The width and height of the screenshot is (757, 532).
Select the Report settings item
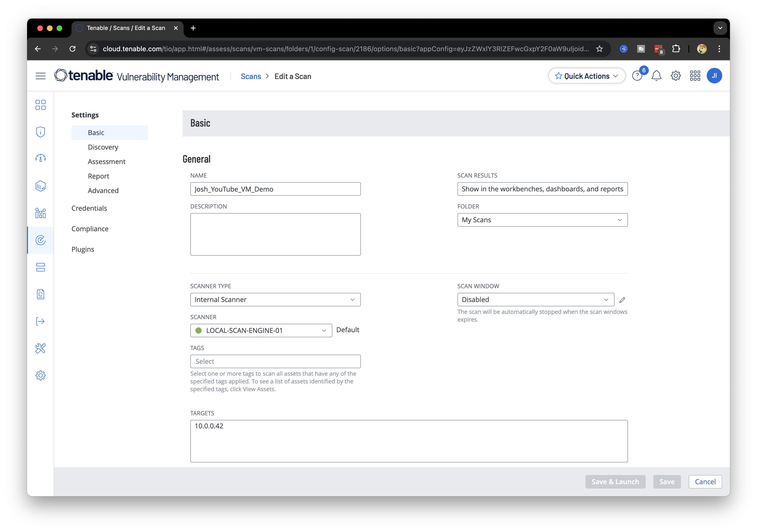tap(98, 176)
